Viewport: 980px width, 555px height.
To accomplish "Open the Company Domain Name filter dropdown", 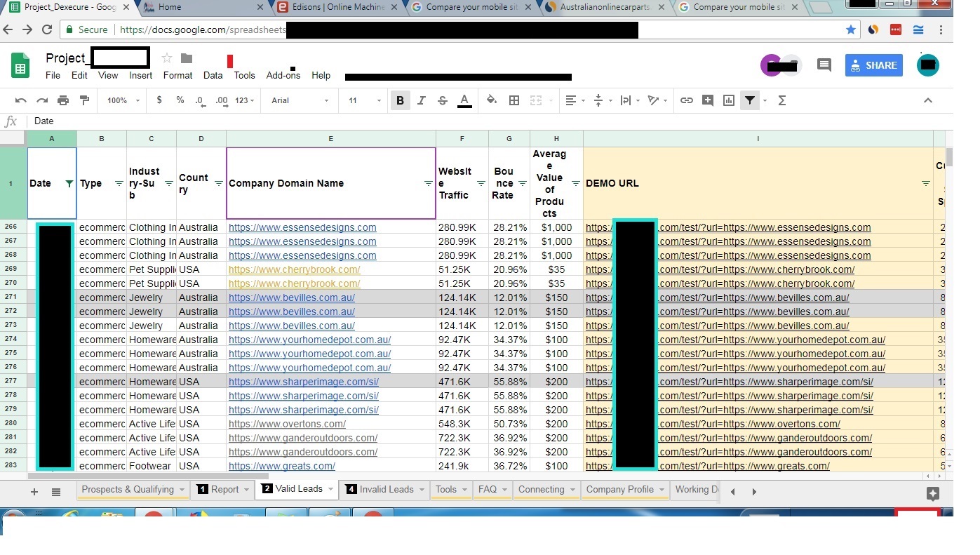I will click(428, 183).
